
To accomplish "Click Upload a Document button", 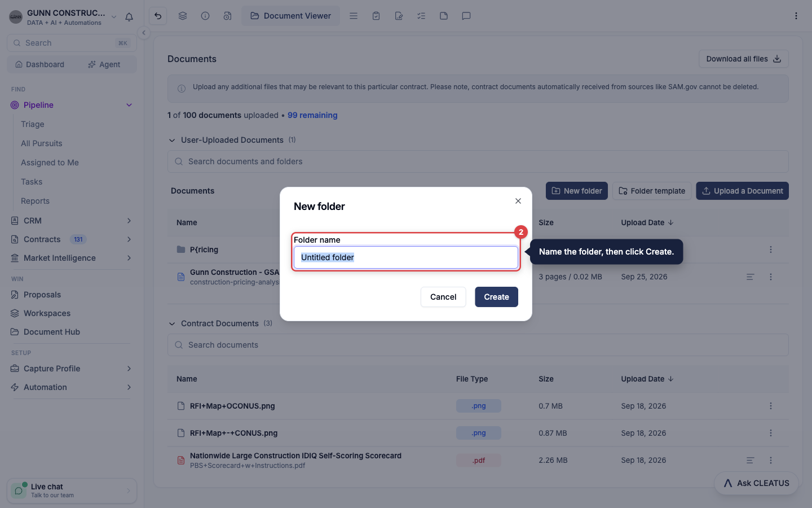I will click(x=742, y=191).
